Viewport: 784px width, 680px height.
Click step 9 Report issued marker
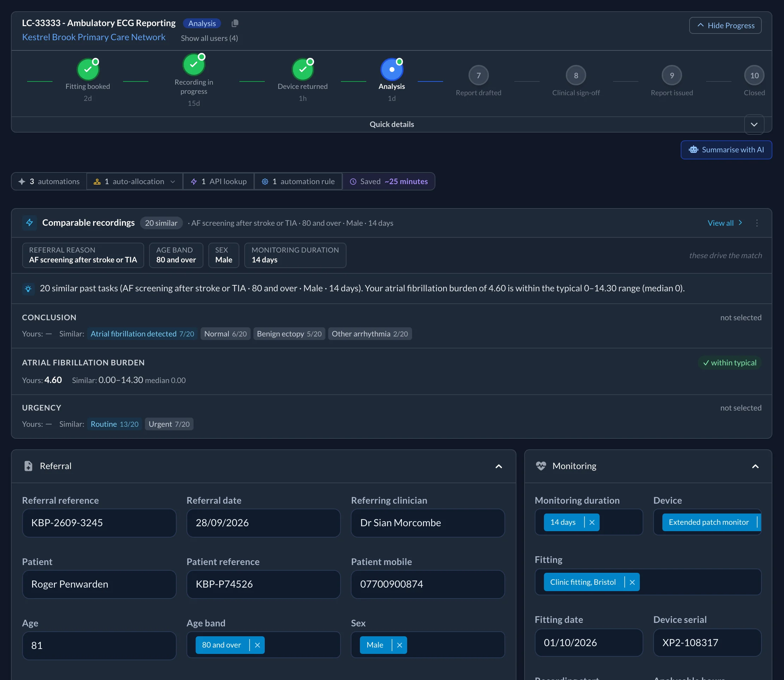672,75
